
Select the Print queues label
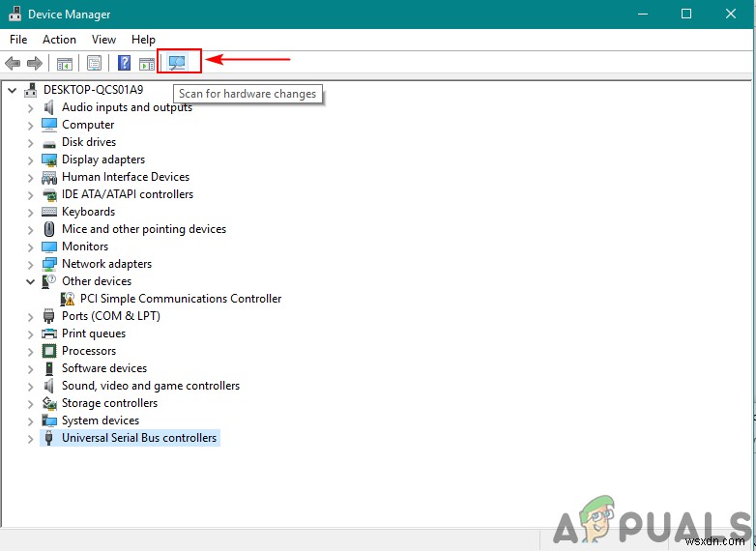point(94,333)
